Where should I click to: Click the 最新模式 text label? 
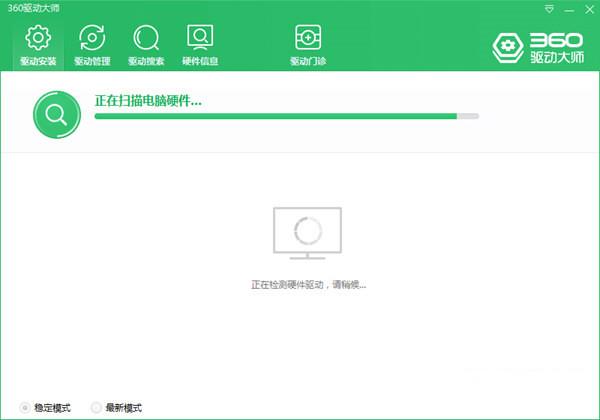pos(123,408)
